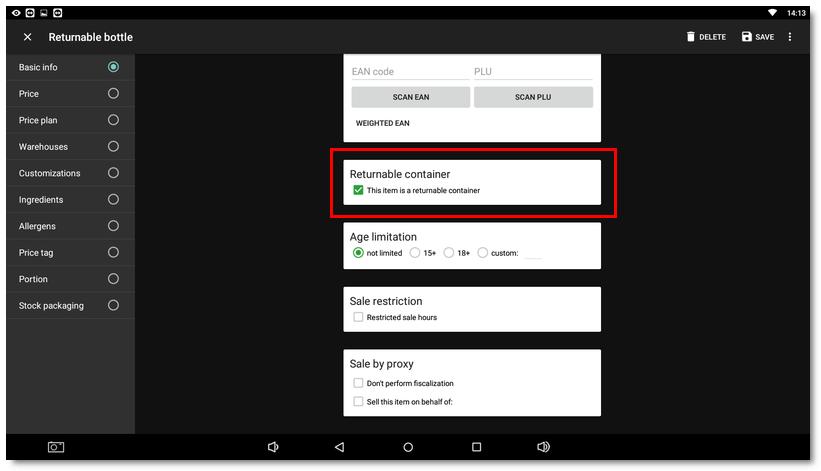
Task: Click the Returnable container heading
Action: point(400,174)
